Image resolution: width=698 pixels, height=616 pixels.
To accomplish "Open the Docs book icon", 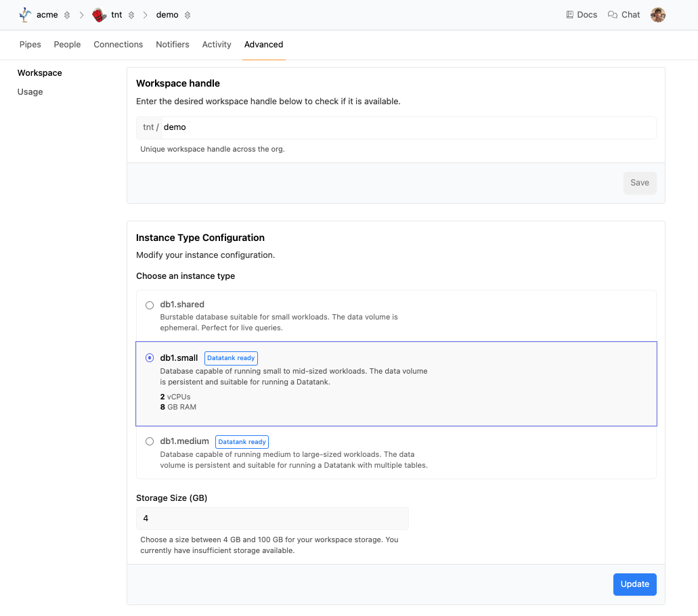I will pos(570,15).
